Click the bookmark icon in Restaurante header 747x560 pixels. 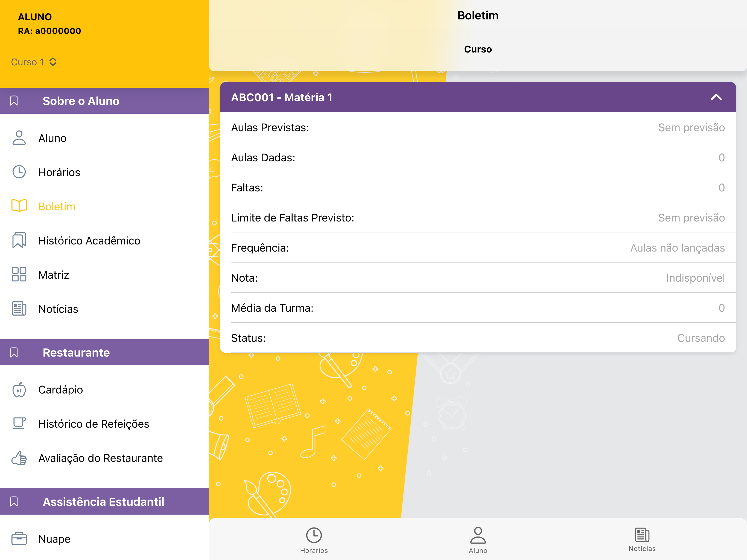click(14, 352)
